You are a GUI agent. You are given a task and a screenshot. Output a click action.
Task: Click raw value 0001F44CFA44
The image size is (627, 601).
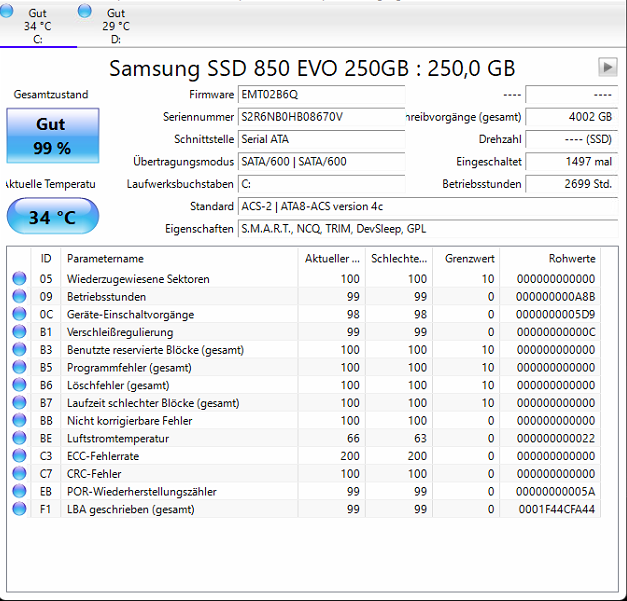click(557, 509)
